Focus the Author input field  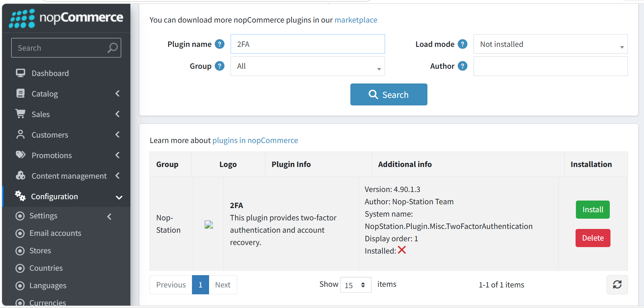[551, 66]
